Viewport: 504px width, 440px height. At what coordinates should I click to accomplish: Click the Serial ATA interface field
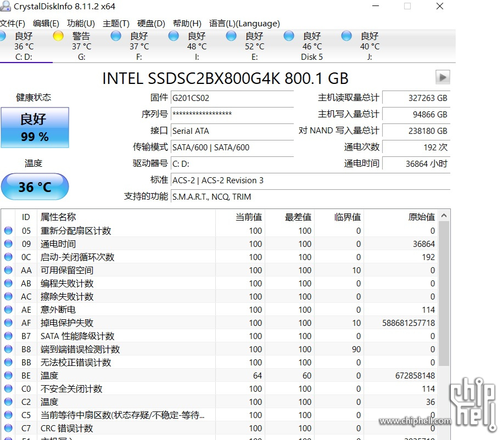232,131
